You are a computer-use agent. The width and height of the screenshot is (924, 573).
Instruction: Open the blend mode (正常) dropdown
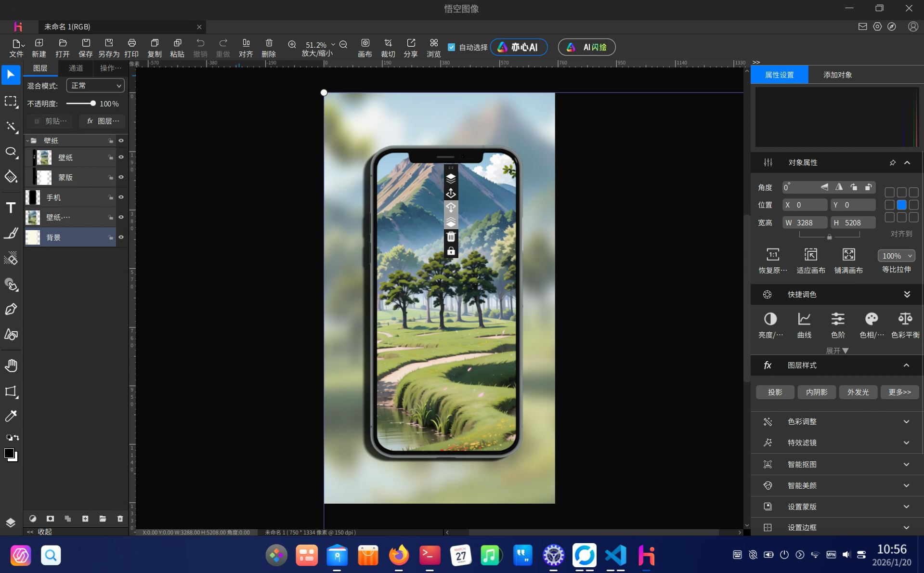pos(95,86)
